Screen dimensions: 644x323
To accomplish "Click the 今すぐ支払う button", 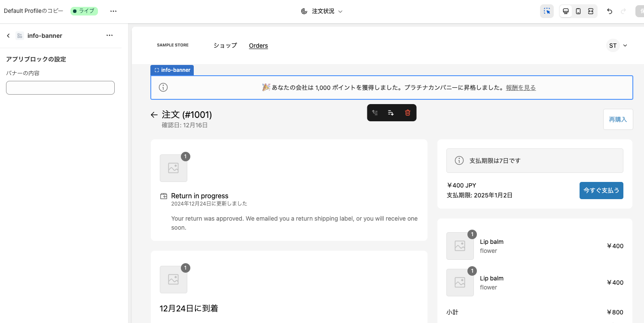I will 601,190.
